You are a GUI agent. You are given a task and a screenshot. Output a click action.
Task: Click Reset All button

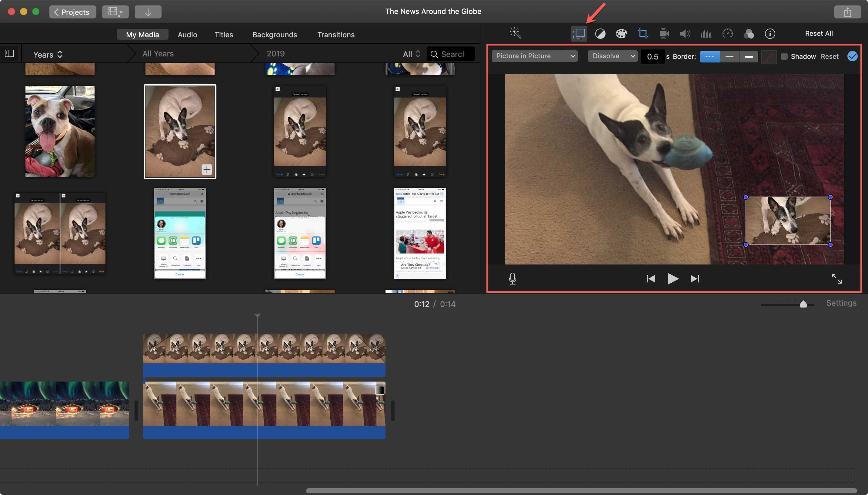coord(819,33)
